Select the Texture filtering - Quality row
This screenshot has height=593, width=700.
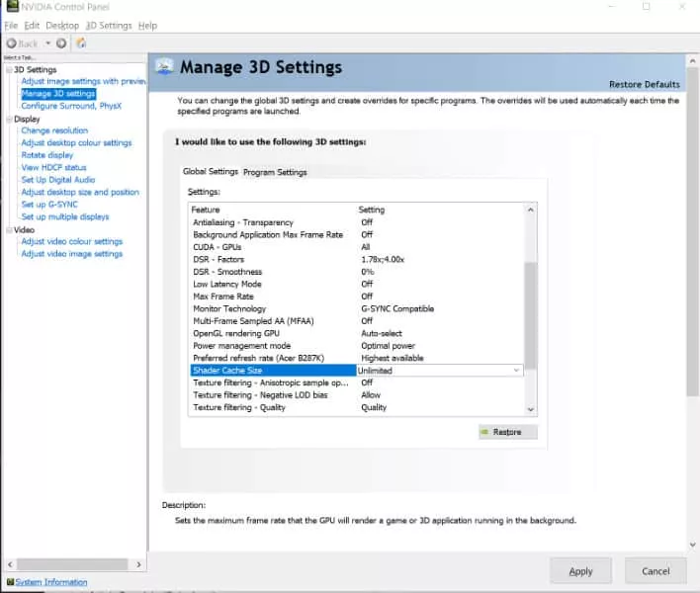(357, 407)
